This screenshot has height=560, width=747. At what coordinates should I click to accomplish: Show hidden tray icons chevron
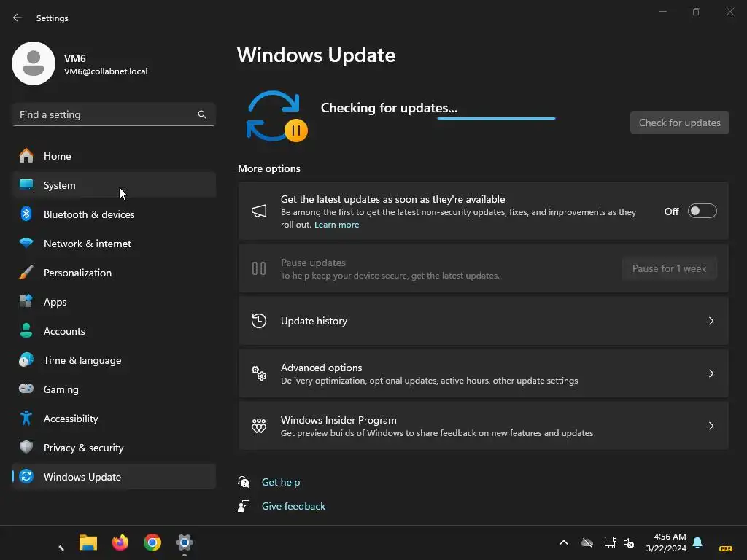point(564,542)
